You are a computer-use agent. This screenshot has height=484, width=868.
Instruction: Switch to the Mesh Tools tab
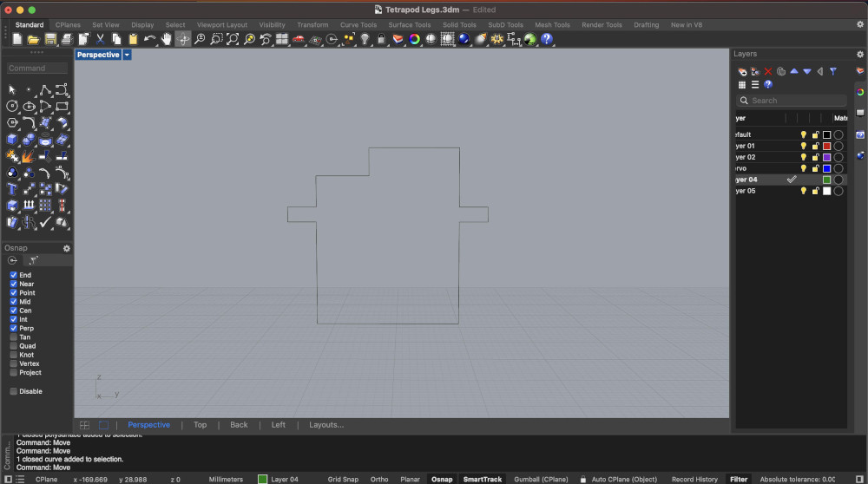552,25
